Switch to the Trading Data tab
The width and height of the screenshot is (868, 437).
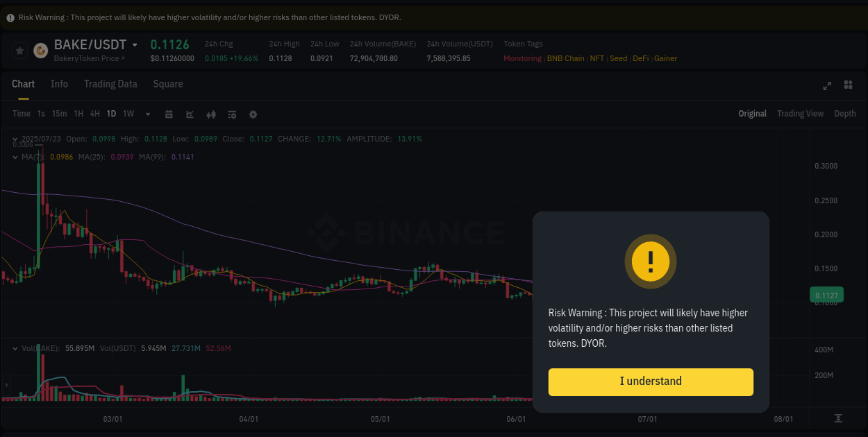point(110,84)
